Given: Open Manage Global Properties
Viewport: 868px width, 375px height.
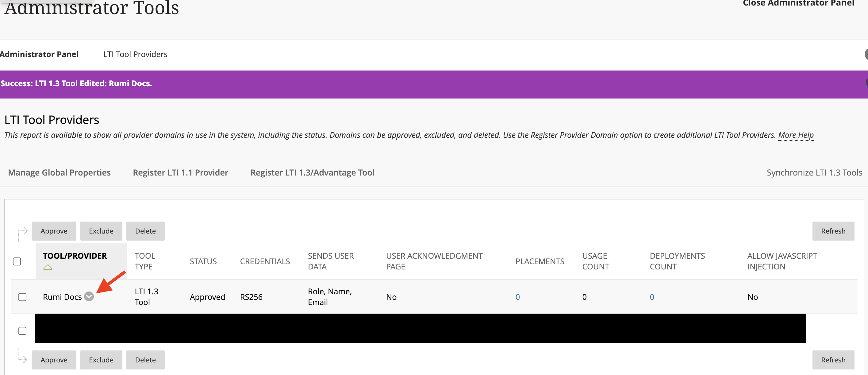Looking at the screenshot, I should [x=59, y=173].
